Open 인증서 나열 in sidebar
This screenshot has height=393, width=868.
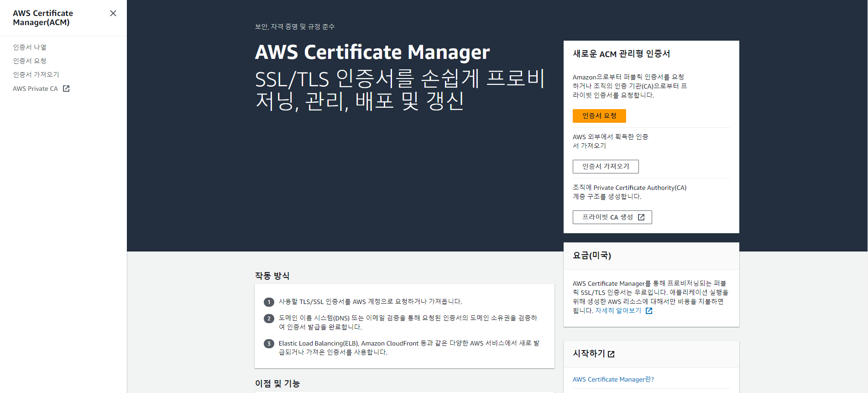pyautogui.click(x=30, y=47)
